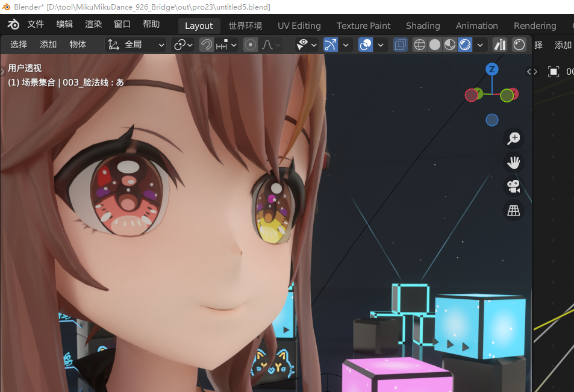574x392 pixels.
Task: Open the transform pivot point dropdown
Action: click(x=183, y=45)
